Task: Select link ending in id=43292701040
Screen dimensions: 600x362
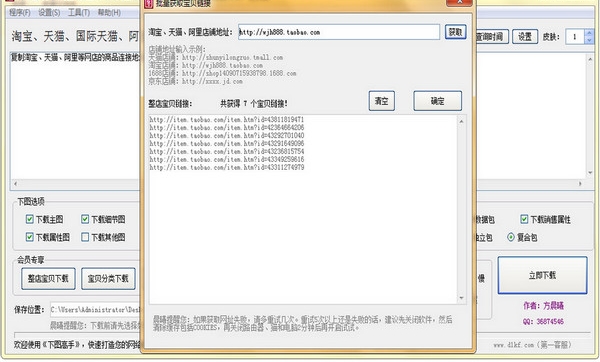Action: tap(227, 136)
